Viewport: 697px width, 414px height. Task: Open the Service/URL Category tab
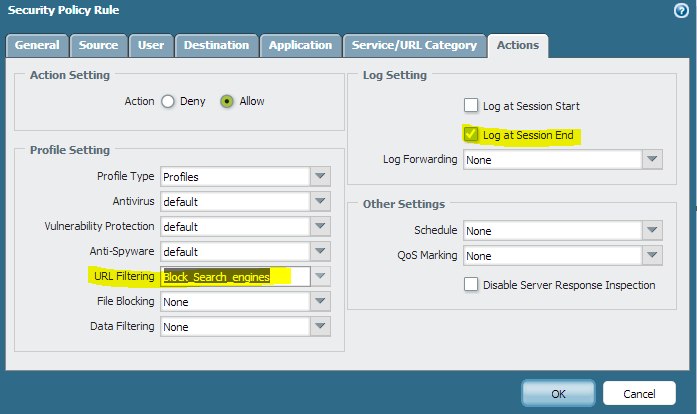415,45
